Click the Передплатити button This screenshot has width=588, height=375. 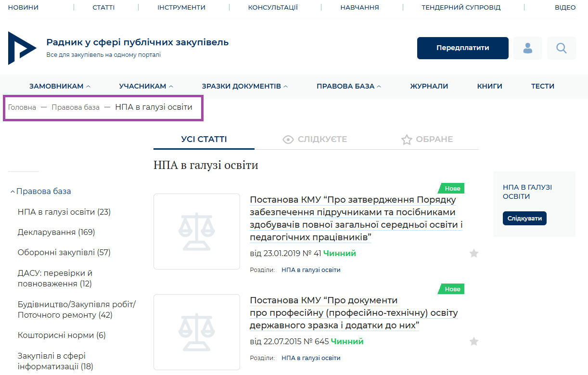(463, 48)
